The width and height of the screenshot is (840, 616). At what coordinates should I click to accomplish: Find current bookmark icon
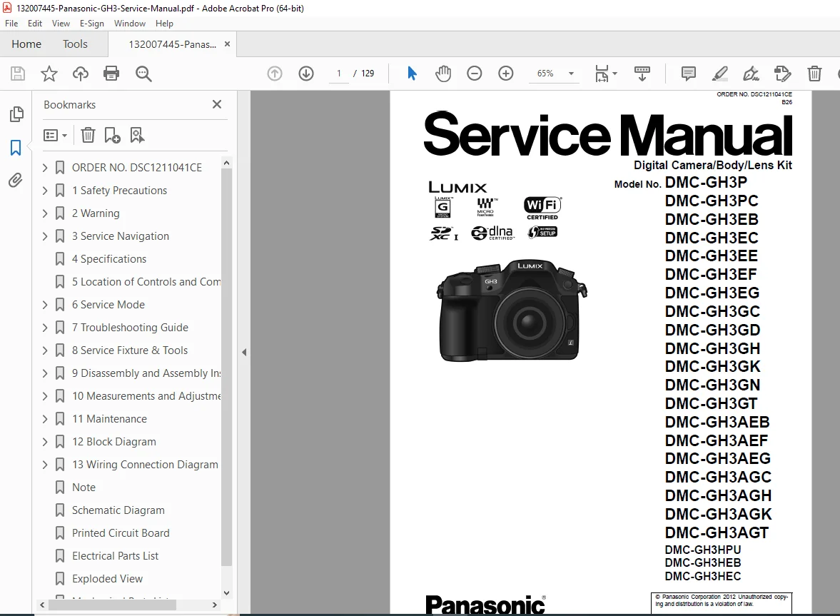[137, 135]
